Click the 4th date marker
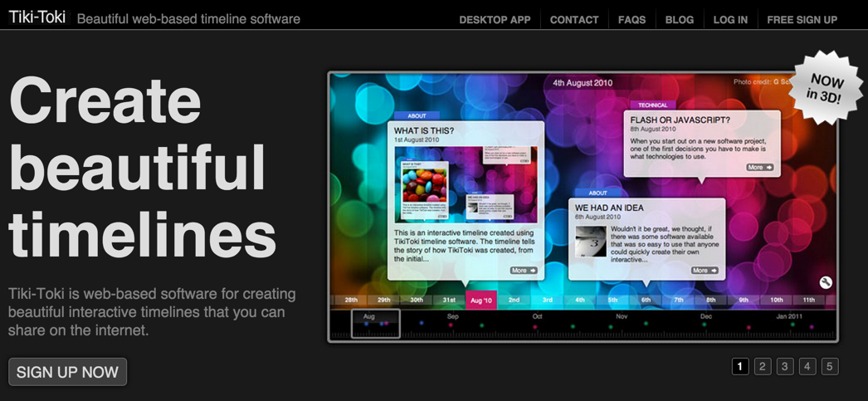The height and width of the screenshot is (401, 868). coord(579,300)
